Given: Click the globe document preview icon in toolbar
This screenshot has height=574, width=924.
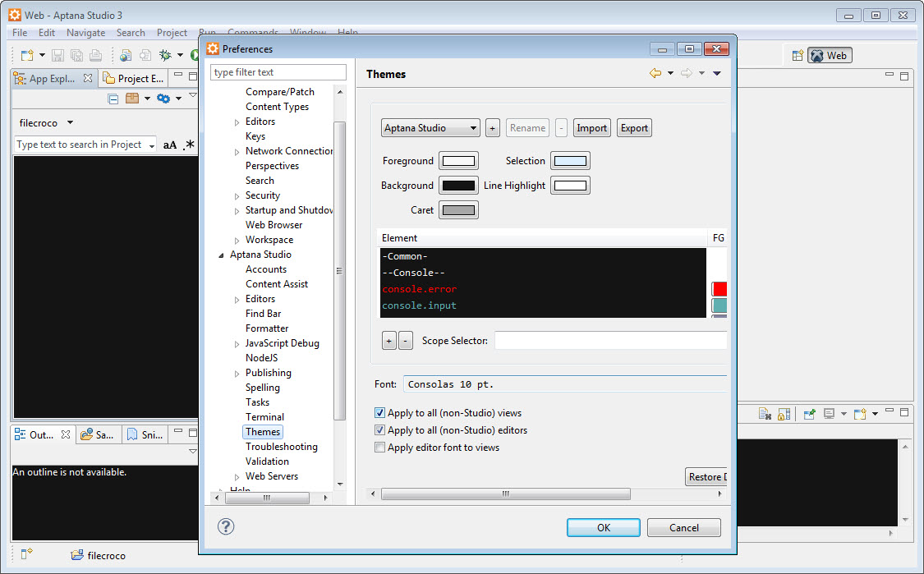Looking at the screenshot, I should click(x=126, y=55).
